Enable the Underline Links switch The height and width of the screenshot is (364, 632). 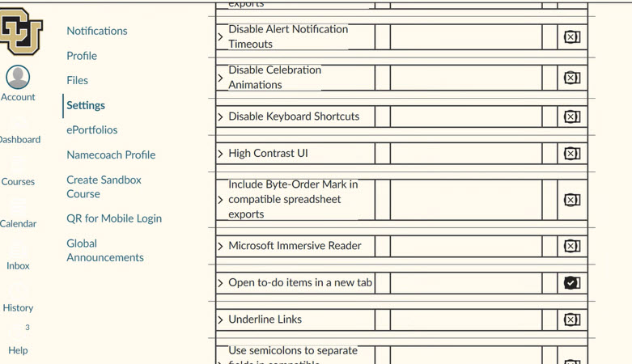coord(572,320)
